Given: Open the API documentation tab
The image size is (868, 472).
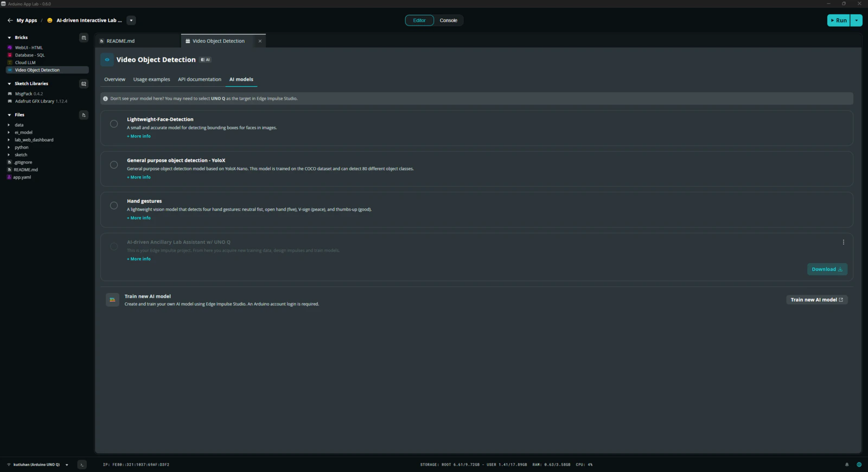Looking at the screenshot, I should point(200,79).
